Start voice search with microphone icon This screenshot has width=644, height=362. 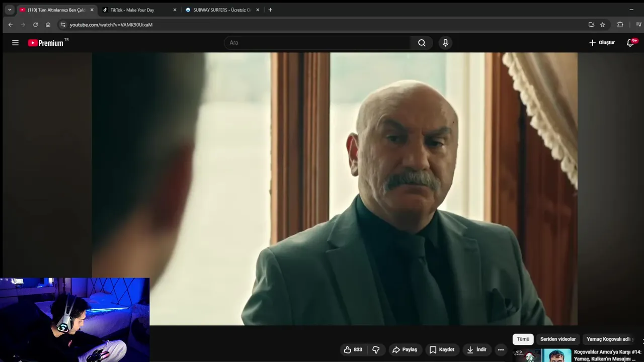(445, 43)
